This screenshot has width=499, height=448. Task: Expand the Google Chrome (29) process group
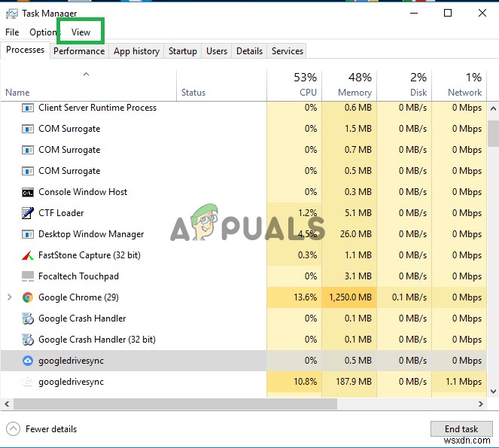coord(10,297)
